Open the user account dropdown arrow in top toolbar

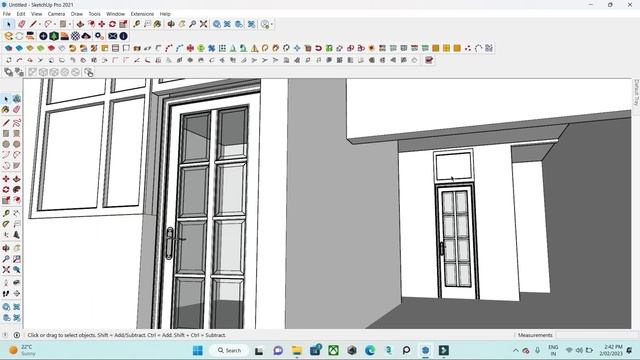(271, 24)
